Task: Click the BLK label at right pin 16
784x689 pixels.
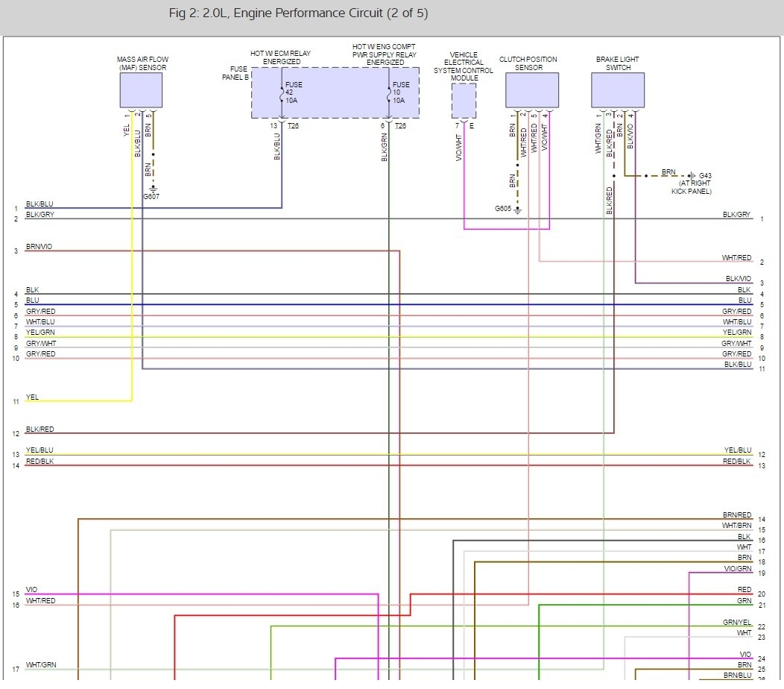Action: coord(745,536)
